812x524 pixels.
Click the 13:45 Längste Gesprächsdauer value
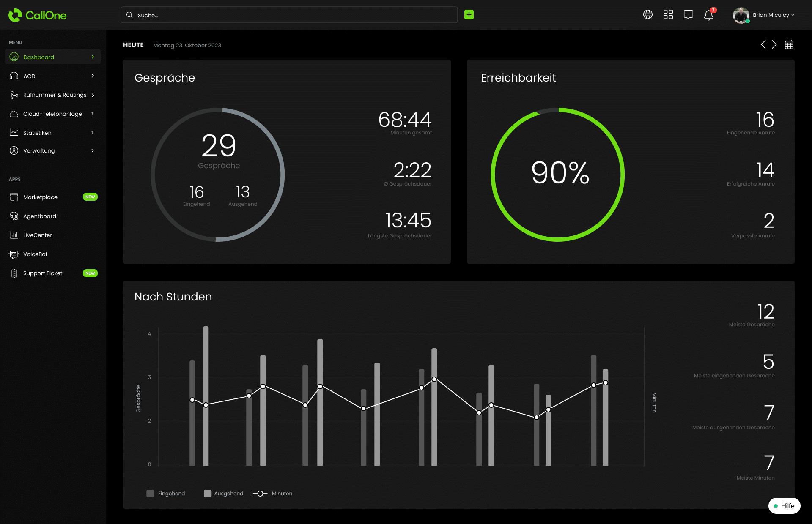[408, 220]
